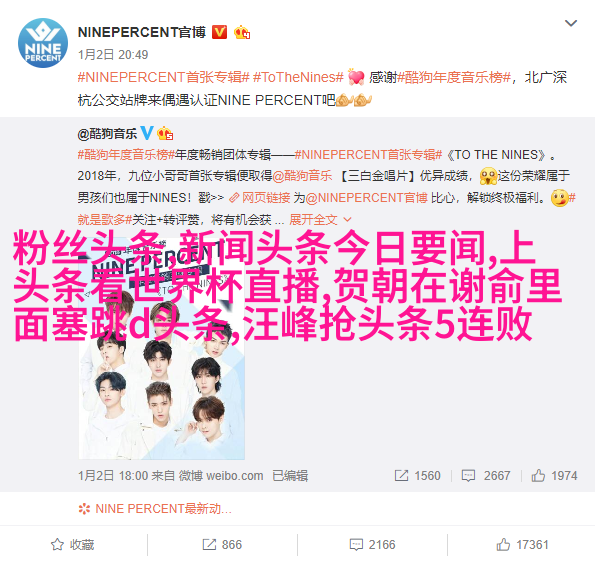Repost this post with 866 shares
Screen dimensions: 595x562
[222, 545]
